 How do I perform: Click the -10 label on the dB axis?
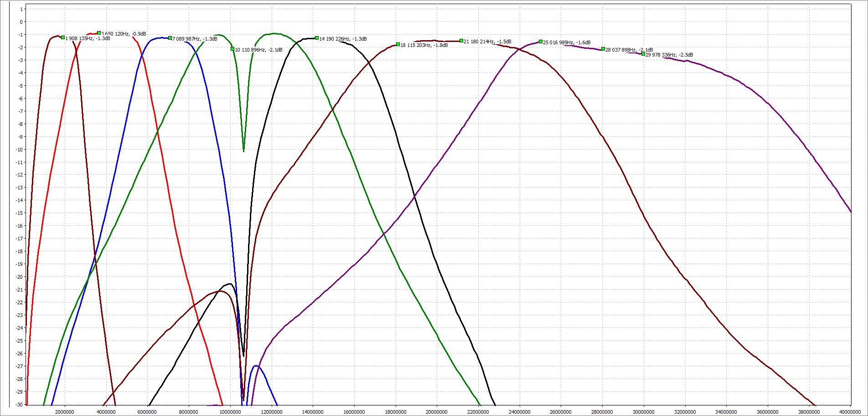tap(19, 149)
